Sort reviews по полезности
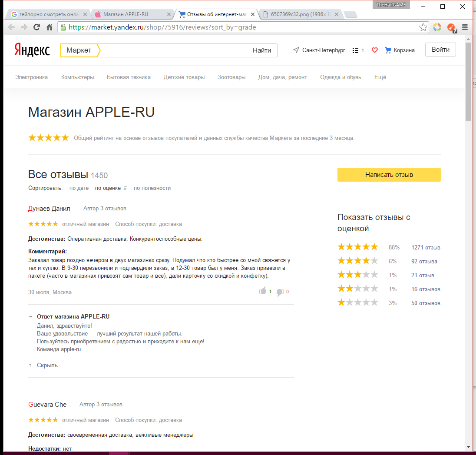This screenshot has width=476, height=455. 152,188
